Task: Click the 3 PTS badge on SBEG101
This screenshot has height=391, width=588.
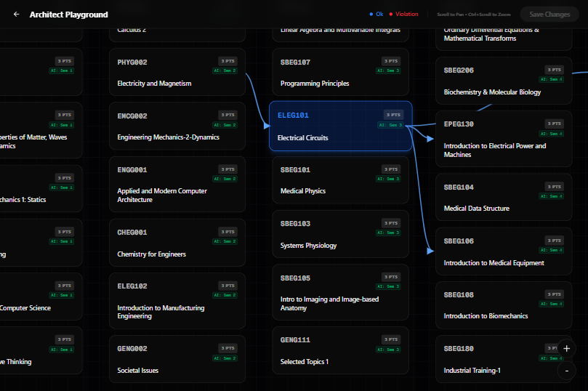Action: point(391,169)
